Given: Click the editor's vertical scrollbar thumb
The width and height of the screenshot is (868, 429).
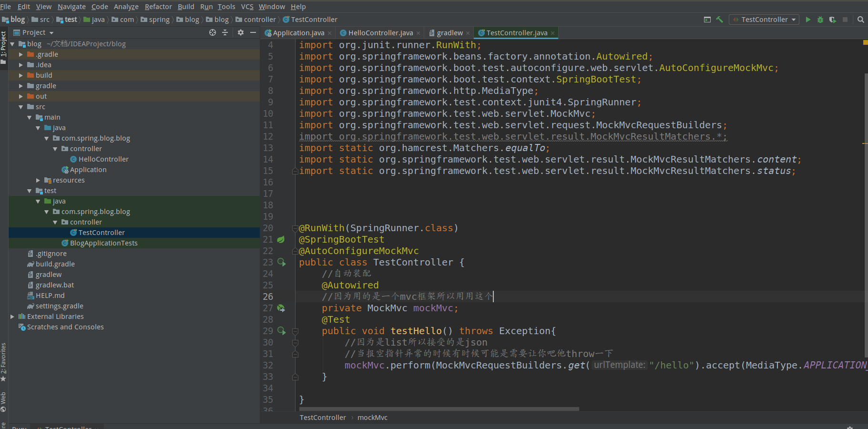Looking at the screenshot, I should point(866,214).
